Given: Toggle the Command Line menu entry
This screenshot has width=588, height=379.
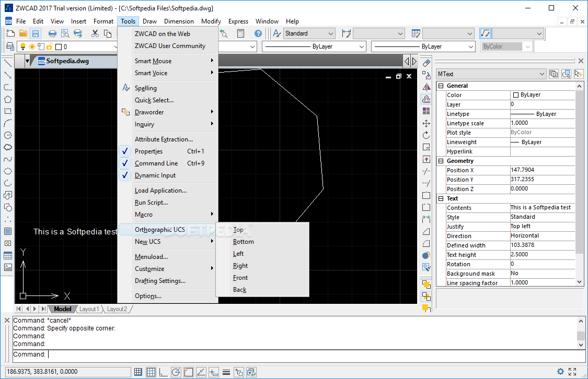Looking at the screenshot, I should point(168,163).
